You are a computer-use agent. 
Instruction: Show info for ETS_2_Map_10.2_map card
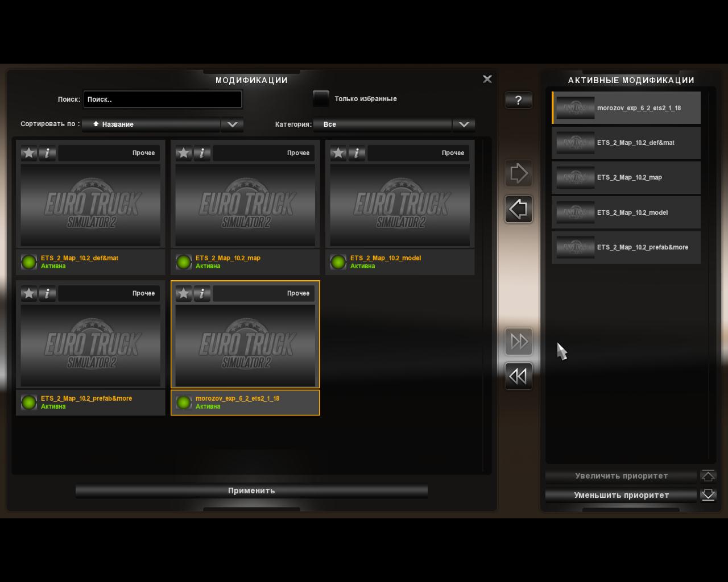(x=202, y=153)
